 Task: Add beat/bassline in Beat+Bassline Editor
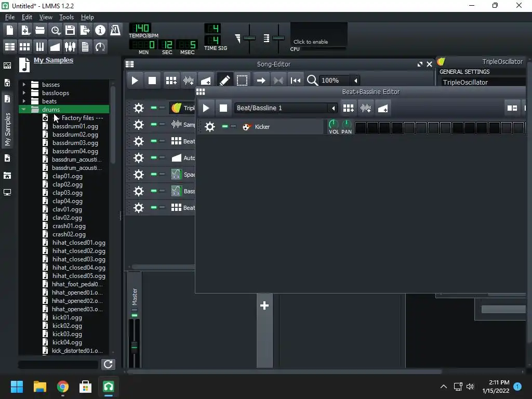coord(349,108)
